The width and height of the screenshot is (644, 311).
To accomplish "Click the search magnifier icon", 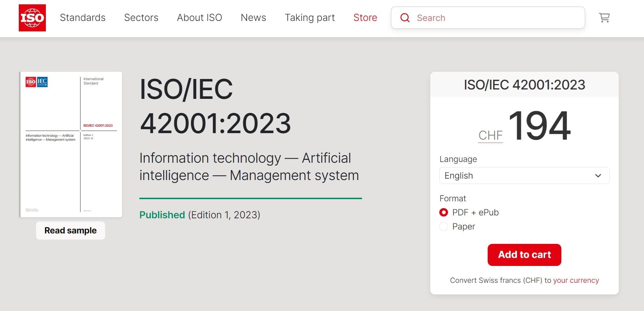I will (405, 18).
